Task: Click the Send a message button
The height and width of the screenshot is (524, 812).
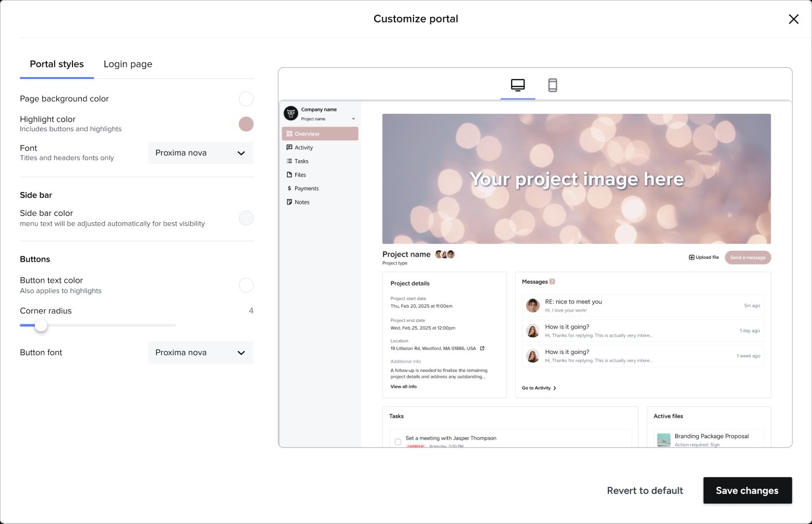Action: click(748, 257)
